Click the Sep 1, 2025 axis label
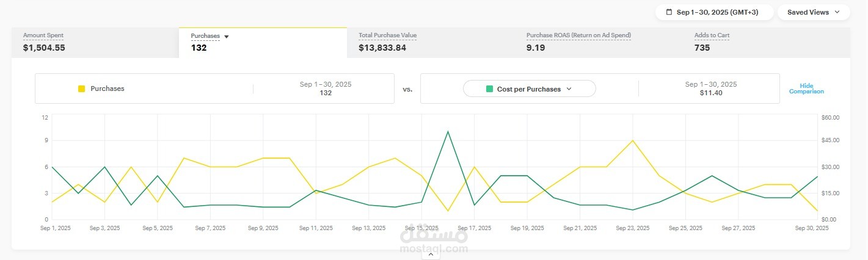This screenshot has width=868, height=260. click(56, 228)
